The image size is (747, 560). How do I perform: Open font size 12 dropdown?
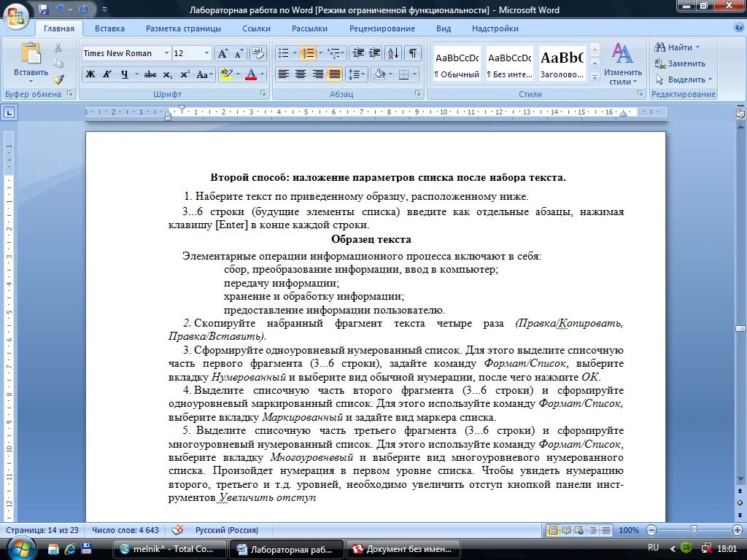[x=206, y=53]
